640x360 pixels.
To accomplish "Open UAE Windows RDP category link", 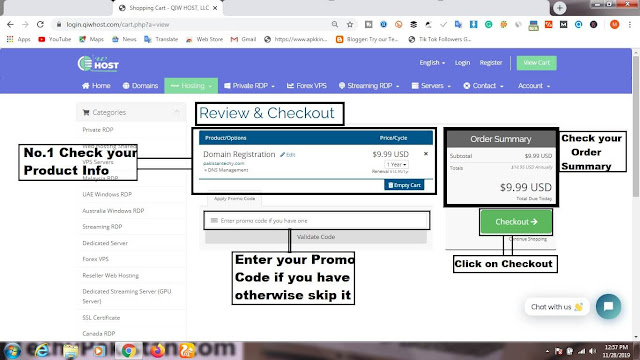I will click(107, 194).
